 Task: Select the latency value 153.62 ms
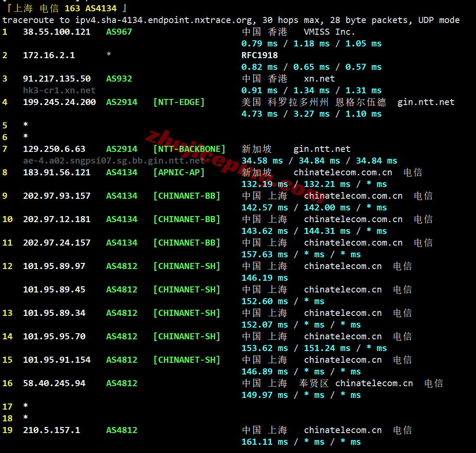point(265,348)
